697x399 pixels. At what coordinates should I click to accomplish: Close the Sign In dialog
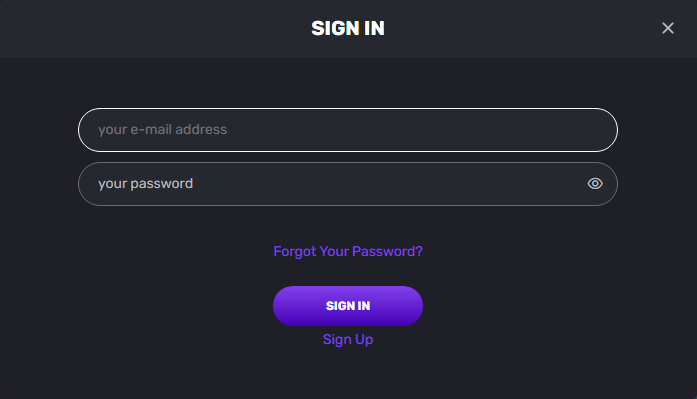tap(668, 28)
